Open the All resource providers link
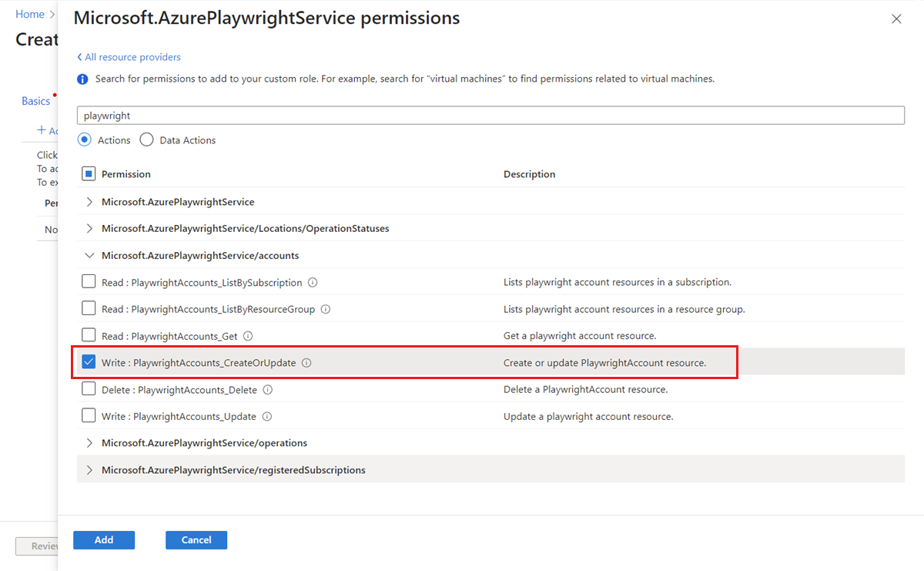 point(129,56)
